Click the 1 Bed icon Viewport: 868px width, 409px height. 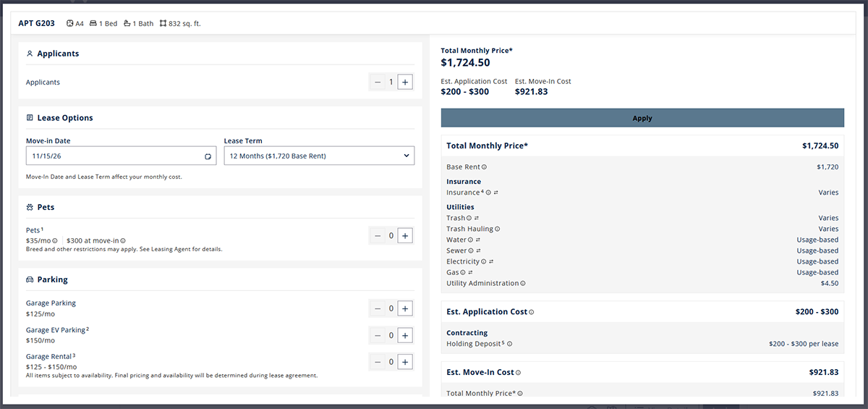[x=93, y=23]
